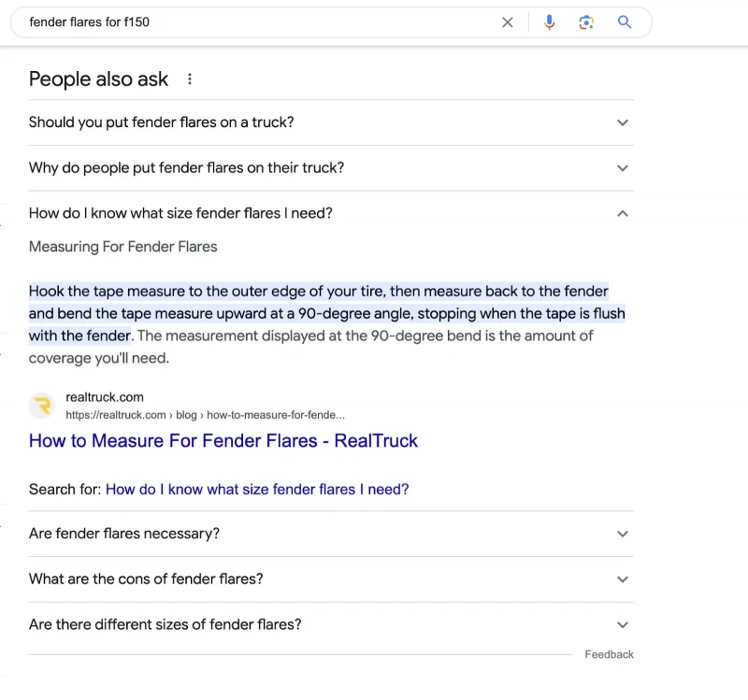Click the realtruck.com site name

click(x=105, y=397)
